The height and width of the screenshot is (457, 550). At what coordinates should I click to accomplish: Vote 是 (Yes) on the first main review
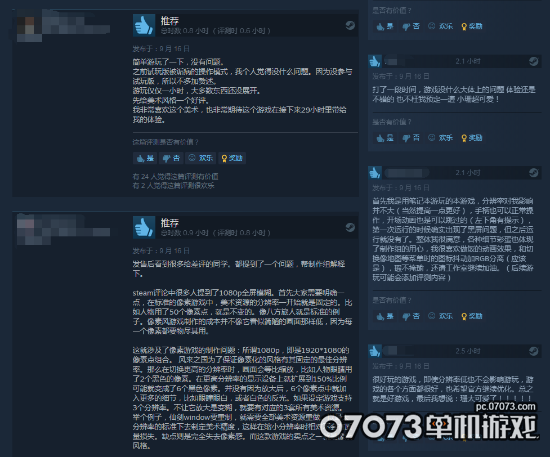pyautogui.click(x=145, y=158)
